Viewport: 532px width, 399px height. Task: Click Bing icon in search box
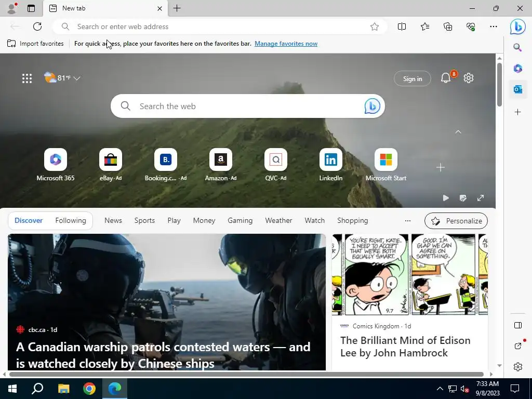coord(372,106)
